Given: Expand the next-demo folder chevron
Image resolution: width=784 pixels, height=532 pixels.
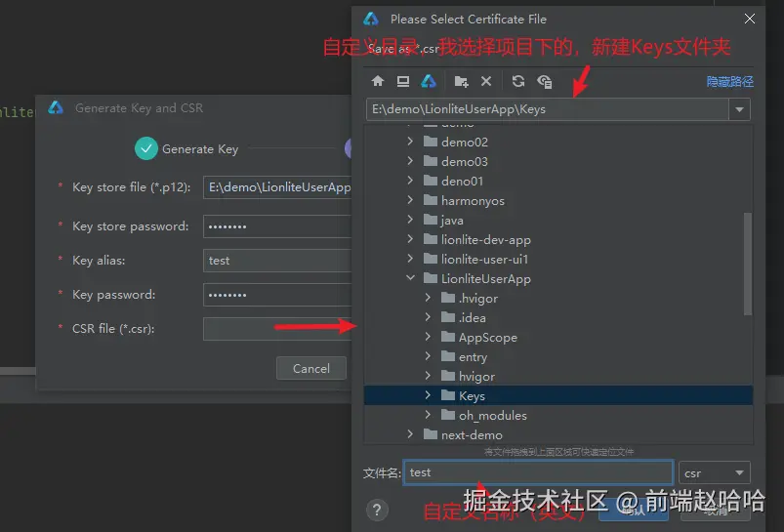Looking at the screenshot, I should (410, 434).
